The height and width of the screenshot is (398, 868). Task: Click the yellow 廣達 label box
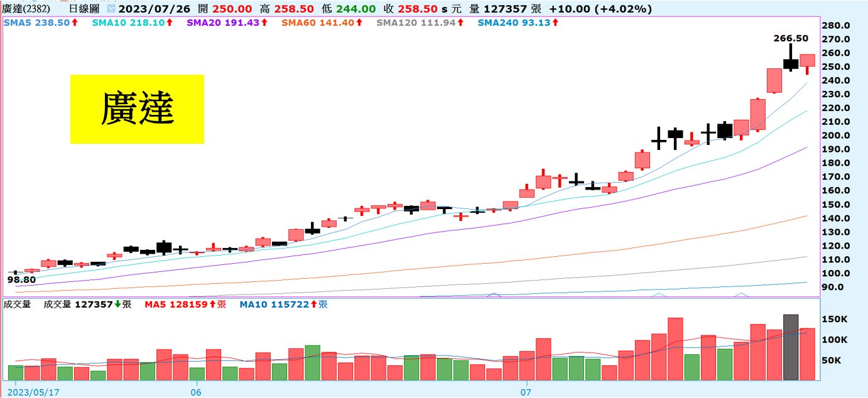click(137, 109)
